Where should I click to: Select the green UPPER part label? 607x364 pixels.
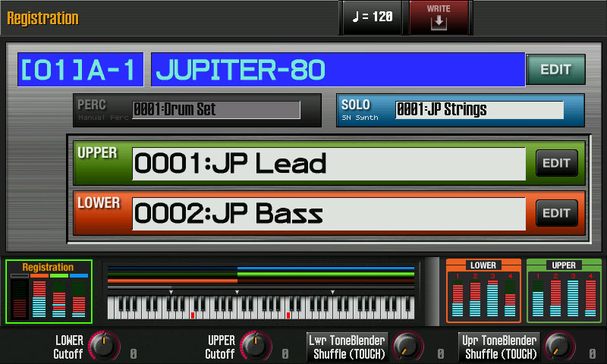[97, 153]
